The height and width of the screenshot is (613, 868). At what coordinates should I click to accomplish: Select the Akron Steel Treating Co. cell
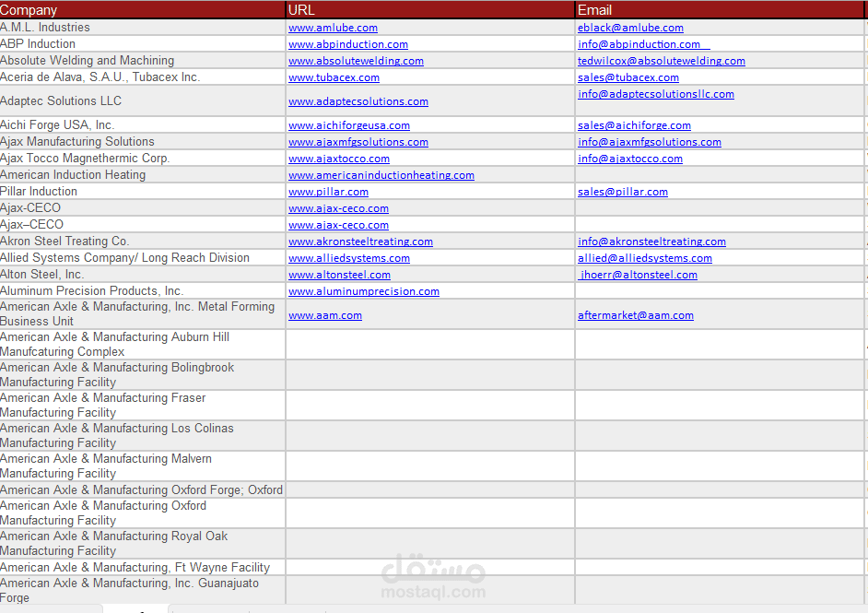142,242
